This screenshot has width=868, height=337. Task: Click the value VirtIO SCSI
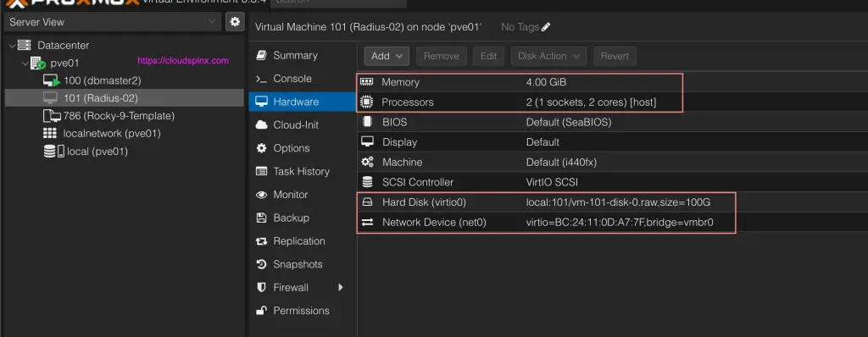pos(552,182)
